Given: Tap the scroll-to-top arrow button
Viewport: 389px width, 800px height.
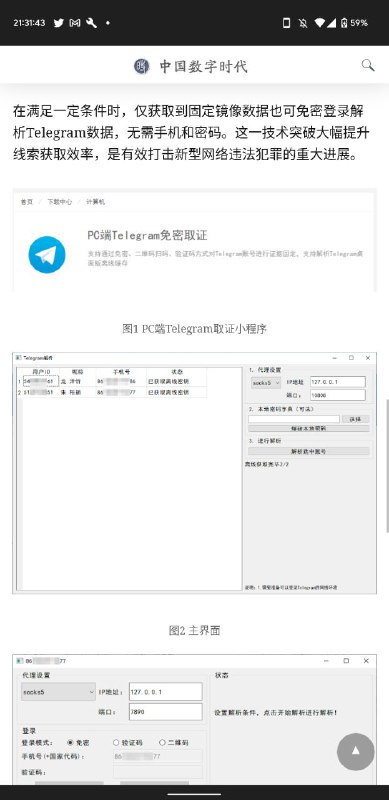Looking at the screenshot, I should click(356, 752).
